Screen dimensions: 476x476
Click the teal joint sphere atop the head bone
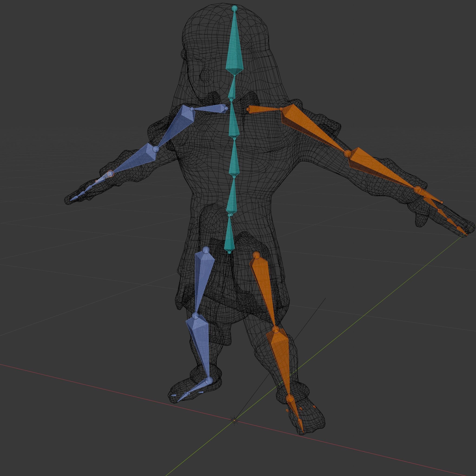point(234,8)
